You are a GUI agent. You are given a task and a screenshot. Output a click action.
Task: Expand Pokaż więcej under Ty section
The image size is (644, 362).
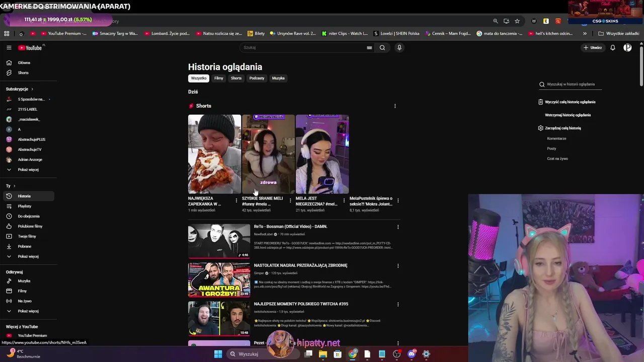click(x=28, y=256)
